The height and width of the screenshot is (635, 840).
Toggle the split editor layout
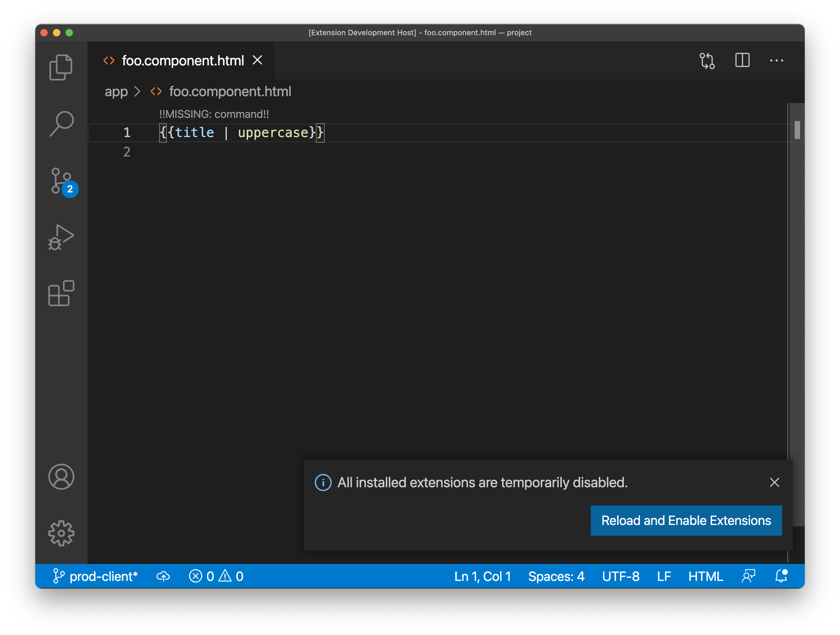pyautogui.click(x=742, y=60)
